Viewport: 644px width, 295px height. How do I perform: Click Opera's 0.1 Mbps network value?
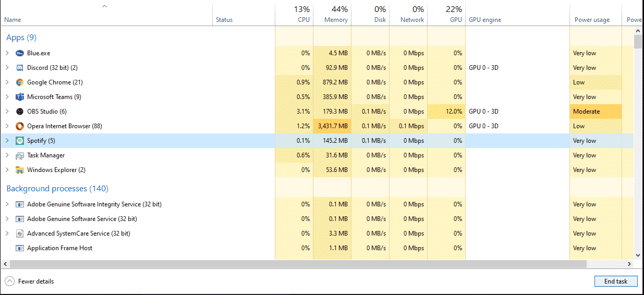pyautogui.click(x=411, y=126)
